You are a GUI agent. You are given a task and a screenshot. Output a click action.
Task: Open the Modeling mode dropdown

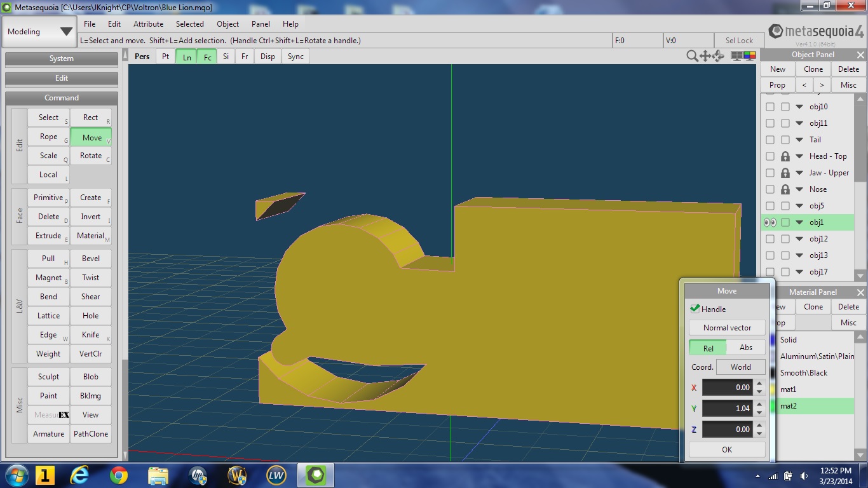coord(39,32)
